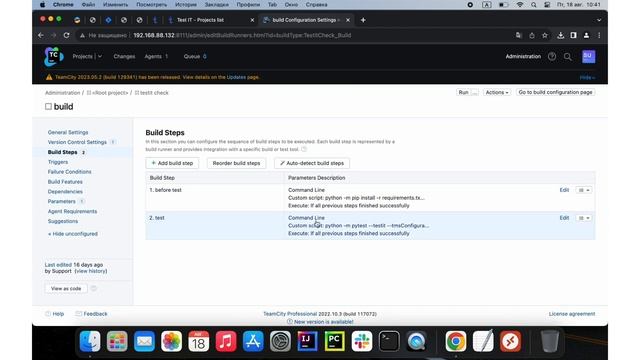Open the Dependencies settings in the sidebar
The height and width of the screenshot is (360, 640).
click(65, 191)
